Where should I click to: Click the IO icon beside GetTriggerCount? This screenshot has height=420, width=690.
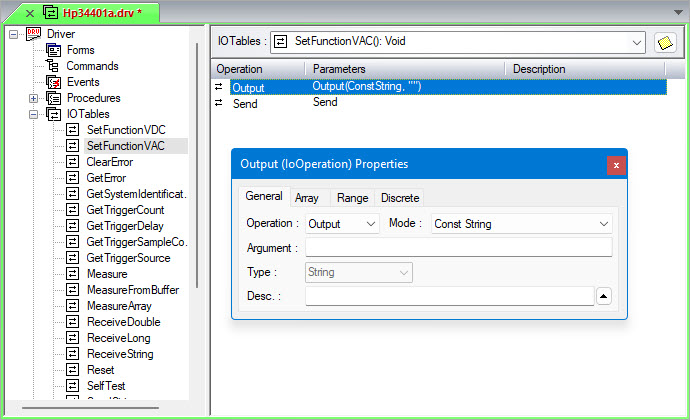point(72,210)
